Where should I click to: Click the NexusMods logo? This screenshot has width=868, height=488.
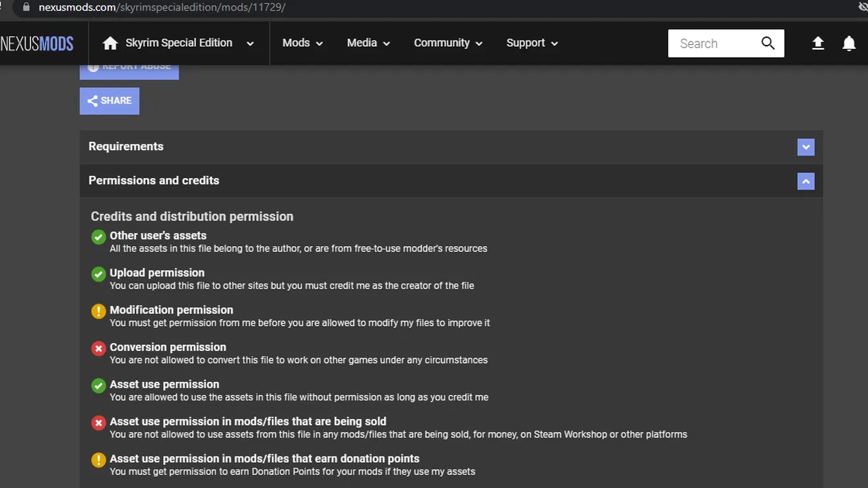[x=37, y=44]
